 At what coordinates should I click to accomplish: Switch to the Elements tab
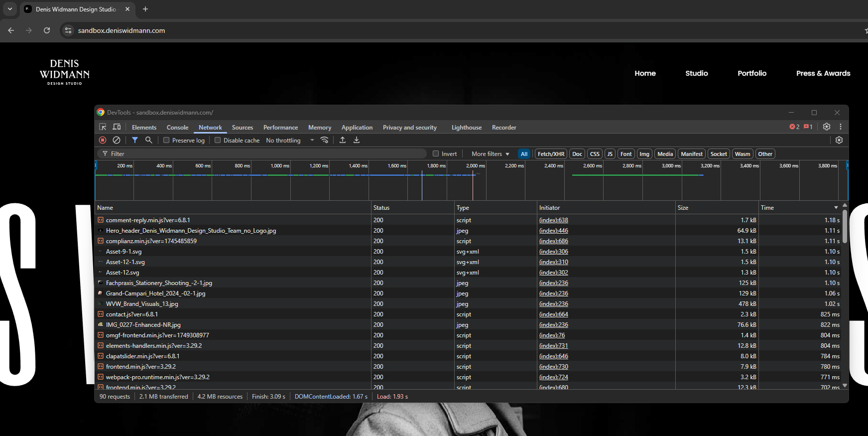[144, 128]
